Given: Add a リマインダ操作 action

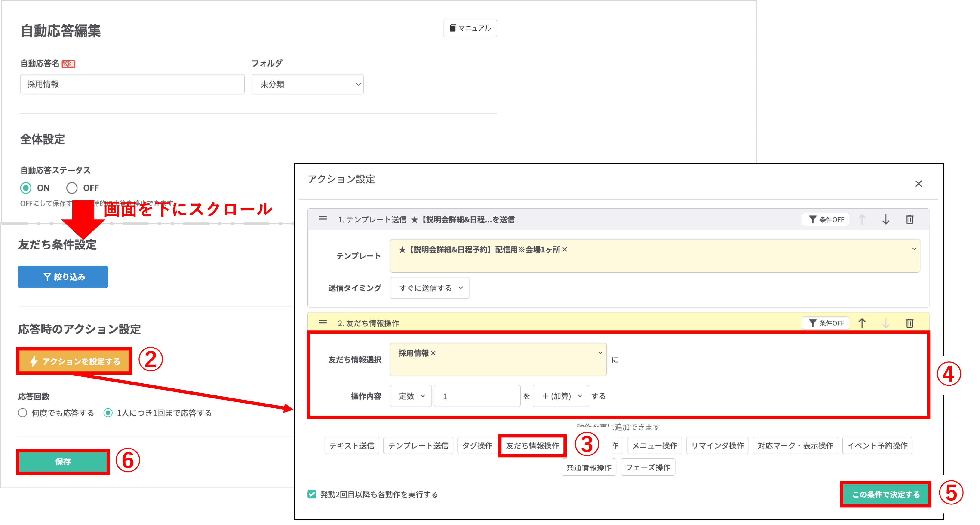Looking at the screenshot, I should click(x=717, y=446).
